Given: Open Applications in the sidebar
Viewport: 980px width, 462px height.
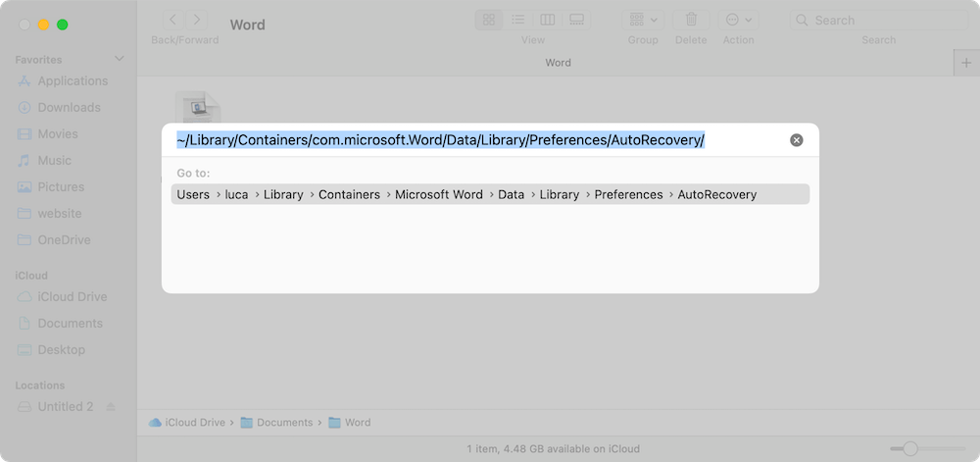Looking at the screenshot, I should point(63,81).
